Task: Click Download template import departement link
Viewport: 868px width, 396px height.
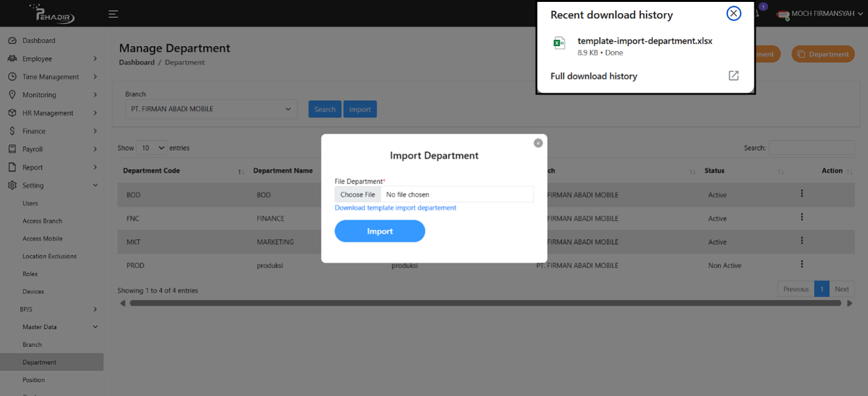Action: [395, 207]
